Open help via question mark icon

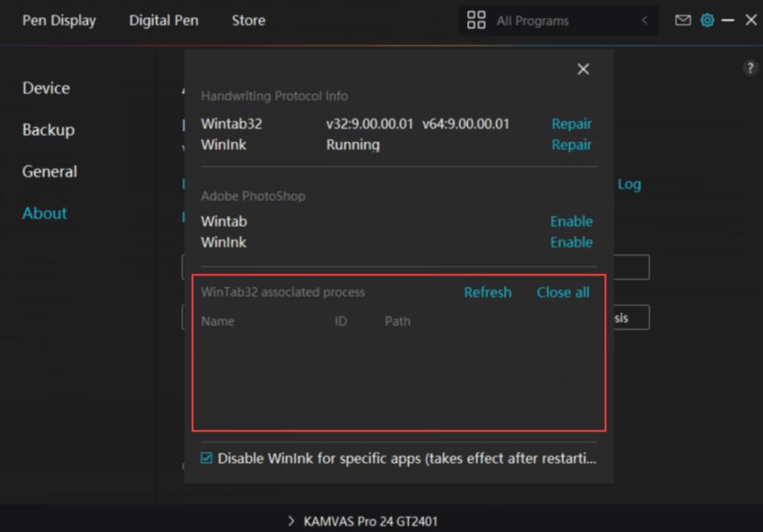pos(750,68)
